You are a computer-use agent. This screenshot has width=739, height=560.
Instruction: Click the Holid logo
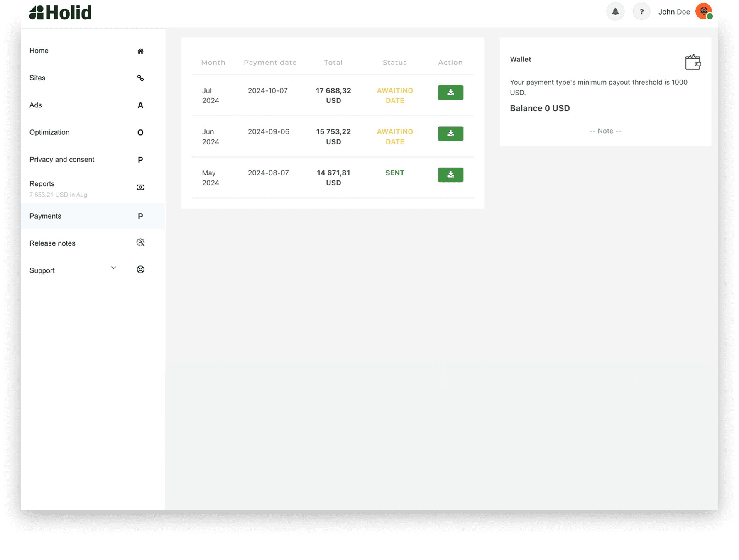pos(60,12)
